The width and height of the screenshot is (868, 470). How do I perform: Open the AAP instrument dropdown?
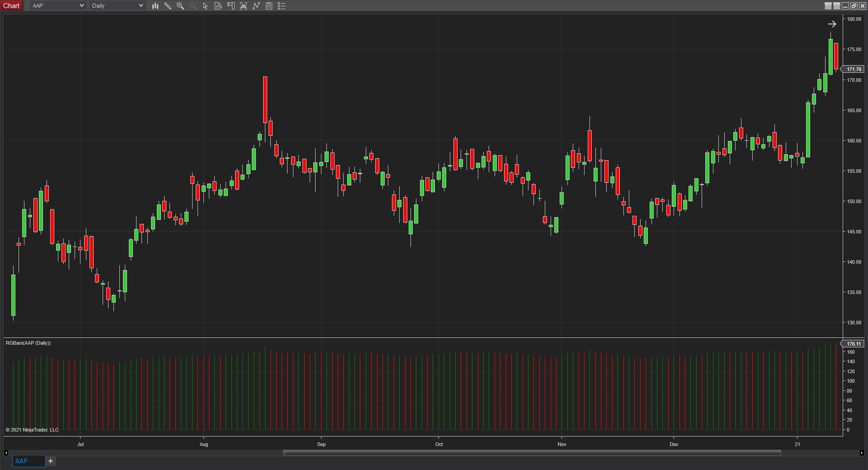click(58, 6)
